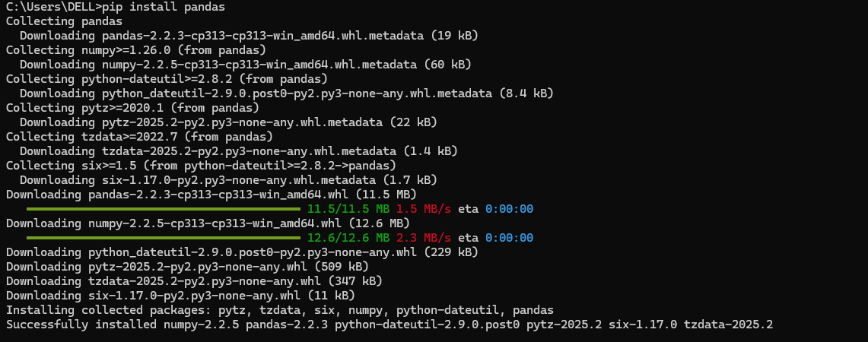Click the green 11.5/11.5 MB text
This screenshot has width=868, height=342.
(x=348, y=209)
